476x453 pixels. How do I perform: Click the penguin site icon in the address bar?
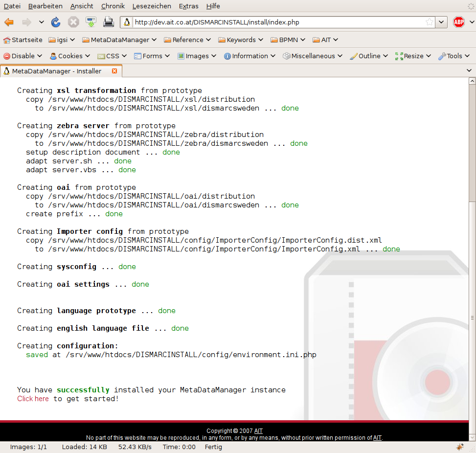pyautogui.click(x=127, y=22)
